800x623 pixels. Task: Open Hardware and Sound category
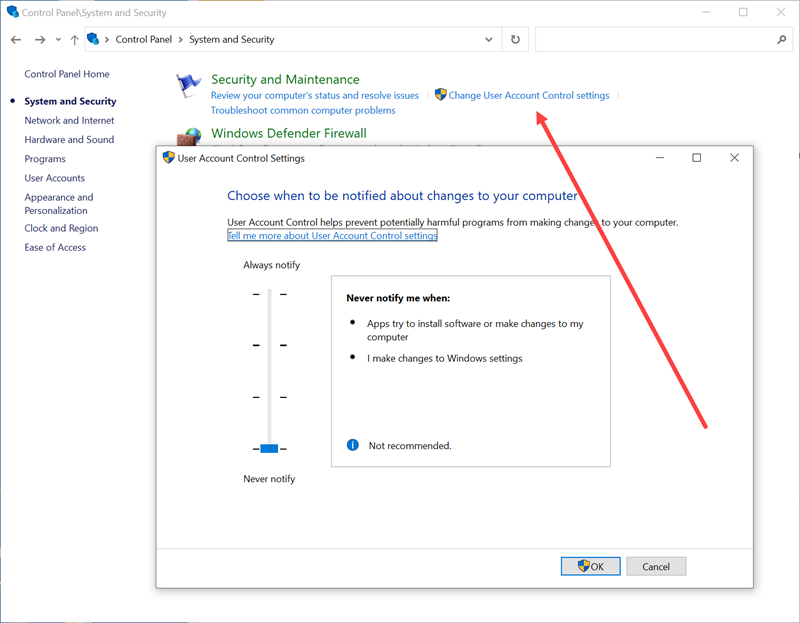click(x=69, y=139)
